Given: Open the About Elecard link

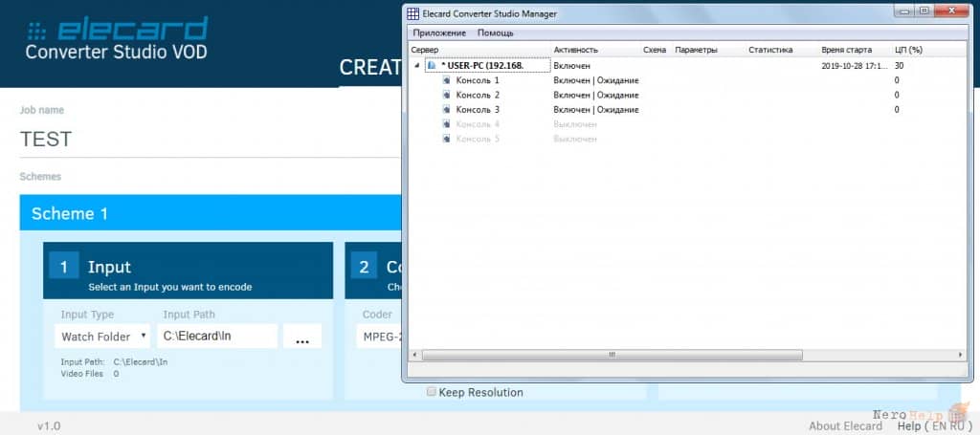Looking at the screenshot, I should [846, 426].
